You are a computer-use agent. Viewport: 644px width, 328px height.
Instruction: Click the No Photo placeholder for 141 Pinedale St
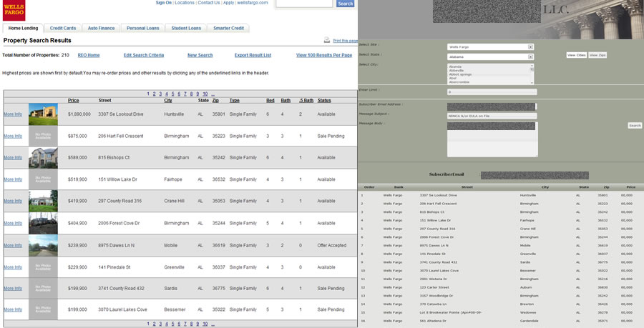(43, 267)
